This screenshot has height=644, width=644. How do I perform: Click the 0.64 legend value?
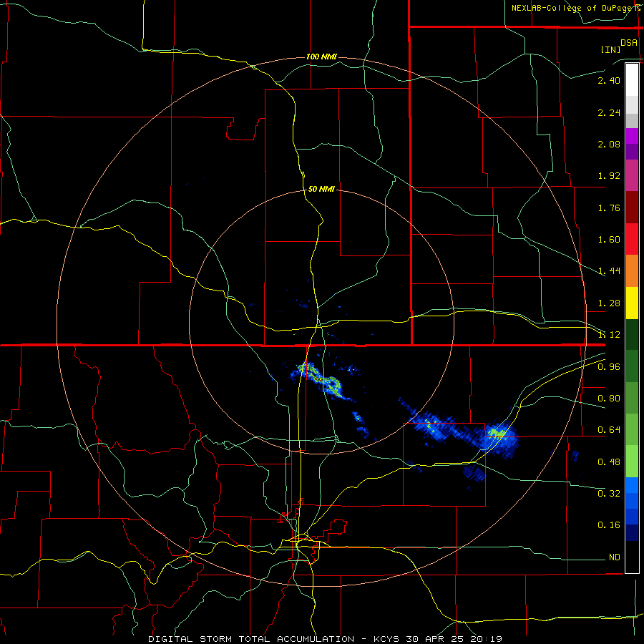point(609,430)
